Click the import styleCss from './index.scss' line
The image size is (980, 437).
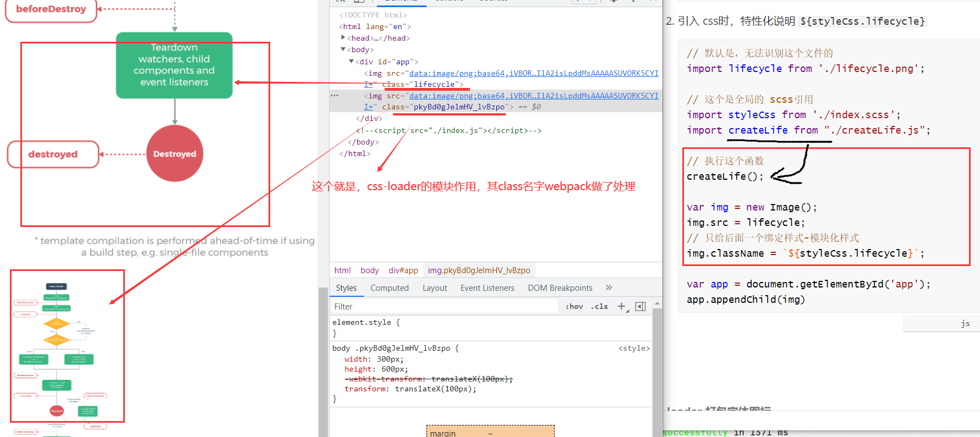(793, 114)
